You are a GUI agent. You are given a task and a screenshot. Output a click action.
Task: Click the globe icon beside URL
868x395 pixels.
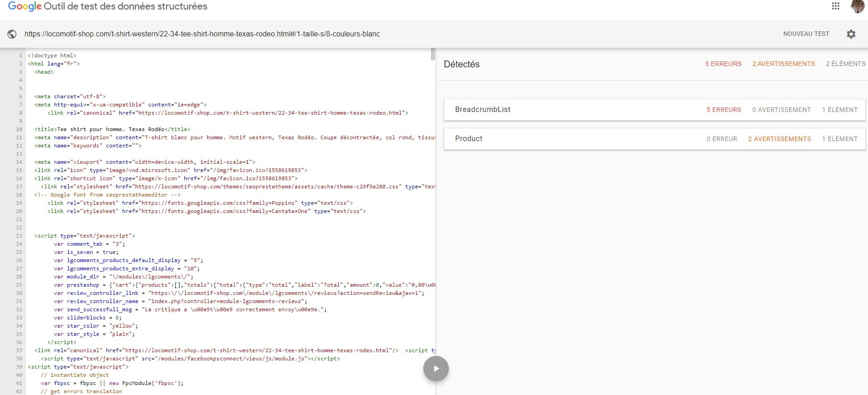pyautogui.click(x=12, y=34)
